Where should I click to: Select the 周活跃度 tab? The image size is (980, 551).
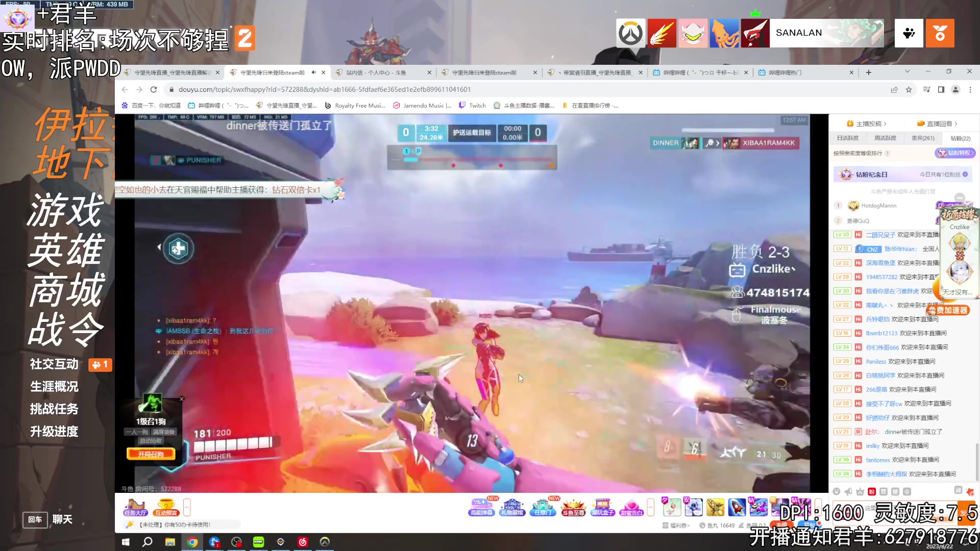(x=885, y=138)
